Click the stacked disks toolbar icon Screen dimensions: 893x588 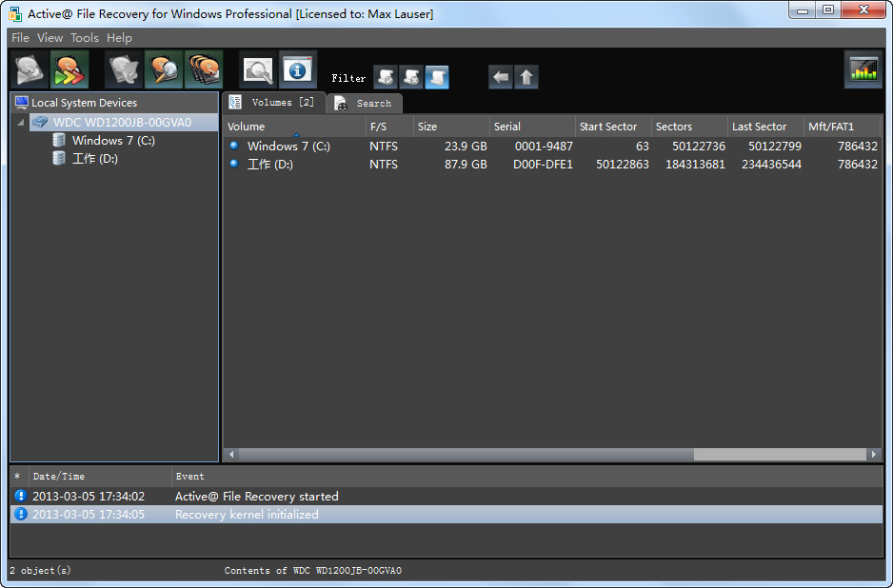pos(204,69)
